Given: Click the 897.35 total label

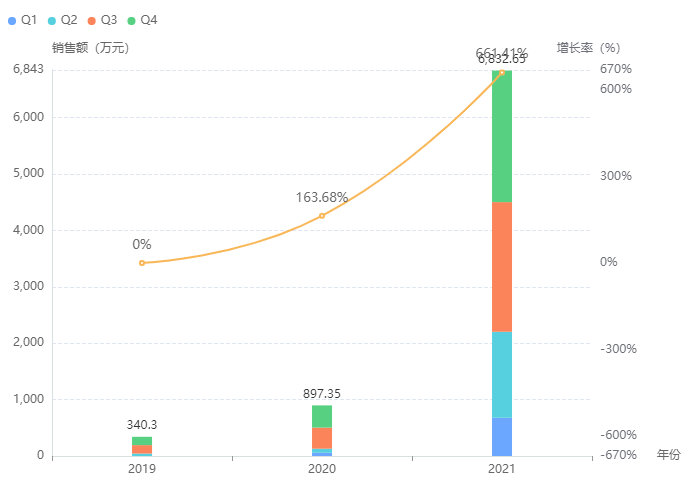Looking at the screenshot, I should [x=322, y=394].
